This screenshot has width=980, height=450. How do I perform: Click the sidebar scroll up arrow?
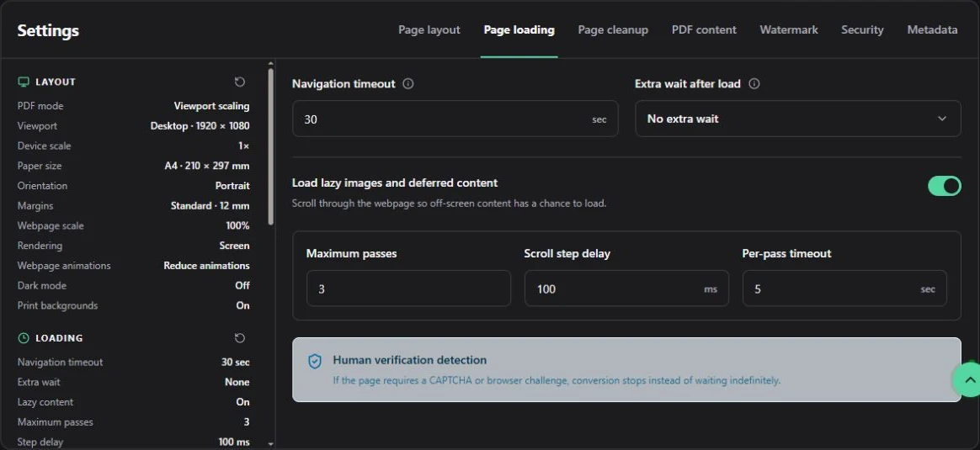click(270, 63)
